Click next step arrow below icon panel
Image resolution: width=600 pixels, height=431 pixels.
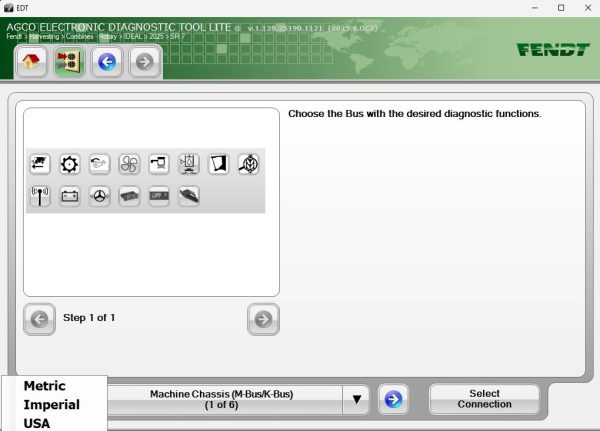point(263,319)
